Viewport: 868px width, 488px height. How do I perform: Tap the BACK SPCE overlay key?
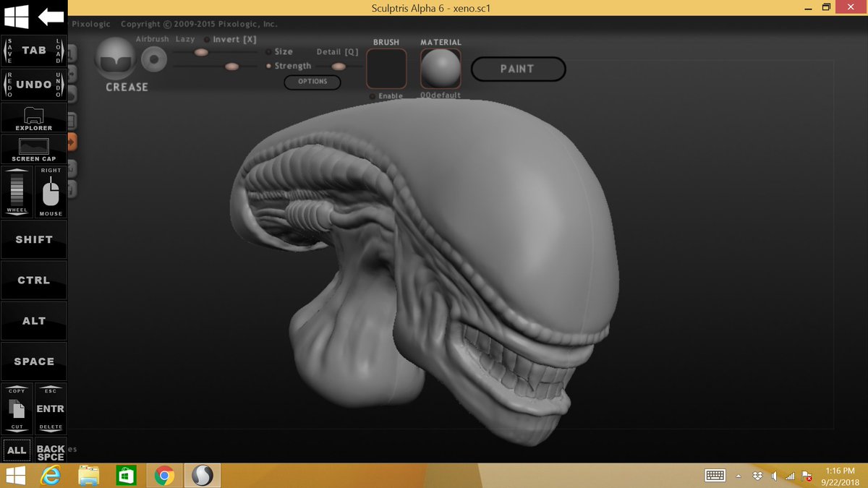point(51,453)
